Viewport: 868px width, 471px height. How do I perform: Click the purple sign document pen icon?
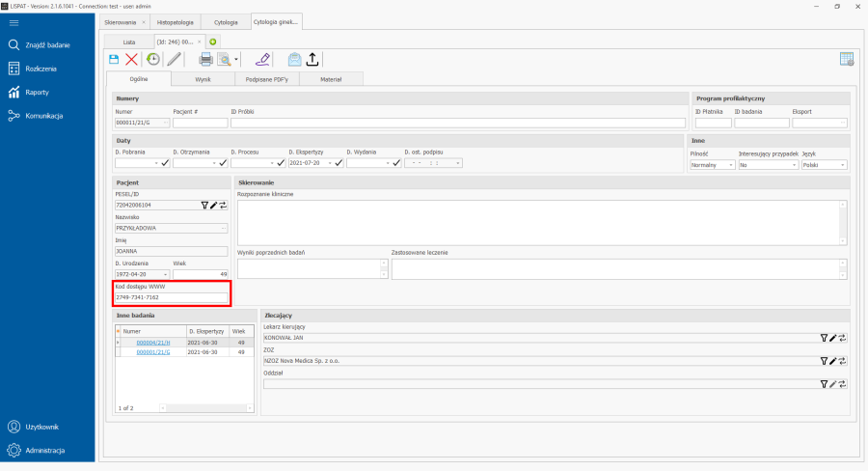(x=262, y=59)
